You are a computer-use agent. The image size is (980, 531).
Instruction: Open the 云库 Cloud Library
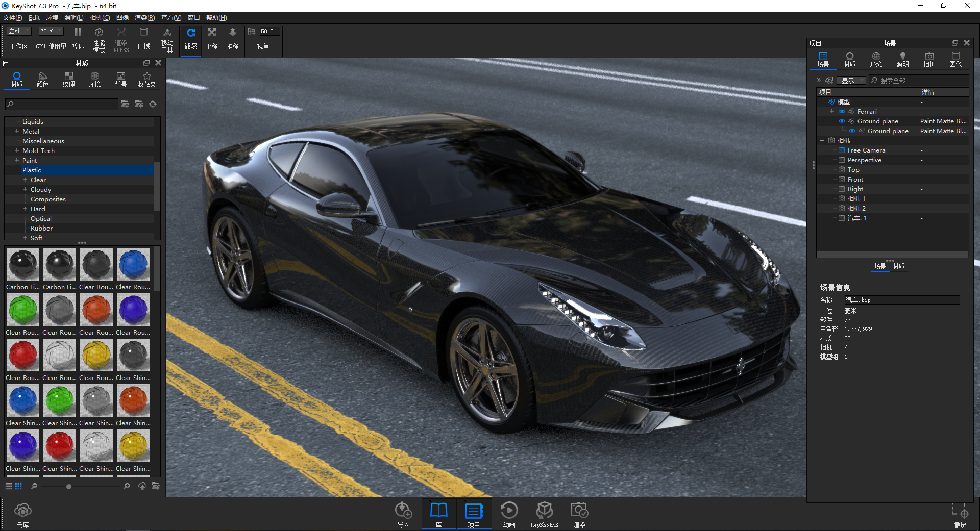[22, 513]
